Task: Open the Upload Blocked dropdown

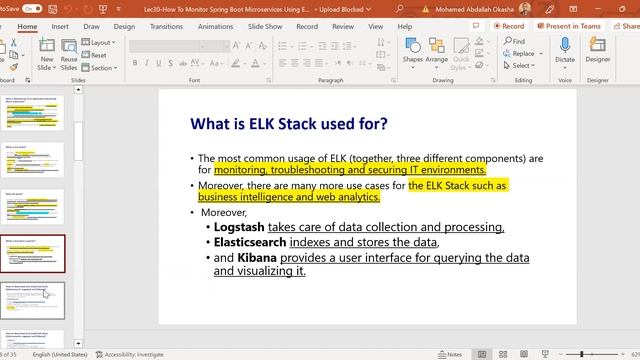Action: pos(345,9)
